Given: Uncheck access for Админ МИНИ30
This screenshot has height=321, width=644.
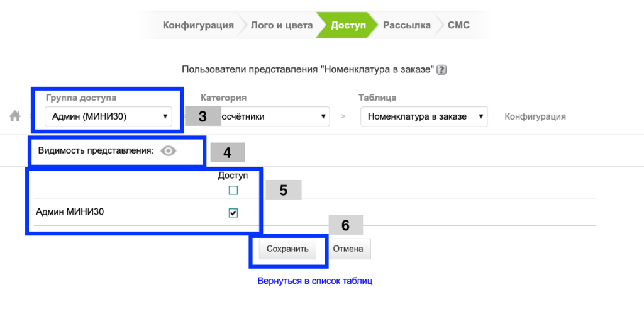Looking at the screenshot, I should (x=233, y=213).
